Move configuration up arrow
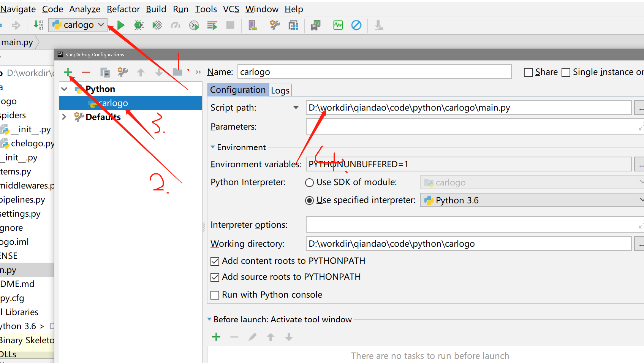 pos(141,72)
